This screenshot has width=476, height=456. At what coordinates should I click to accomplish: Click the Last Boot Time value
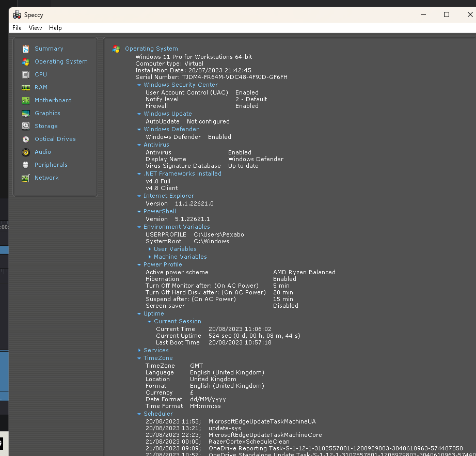click(x=240, y=342)
